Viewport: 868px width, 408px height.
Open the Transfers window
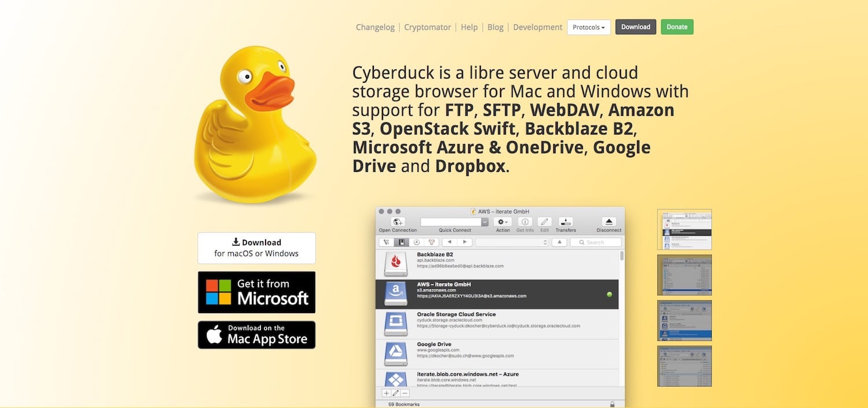(x=565, y=221)
